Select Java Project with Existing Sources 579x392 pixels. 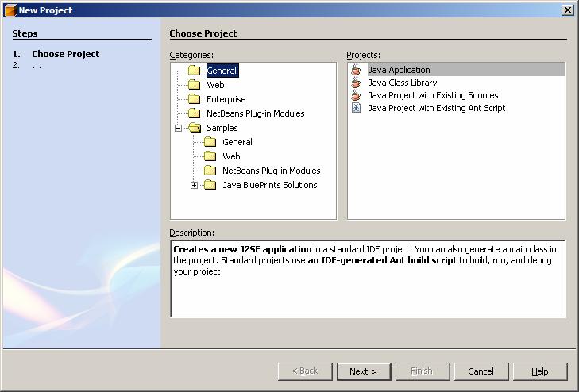pos(433,95)
